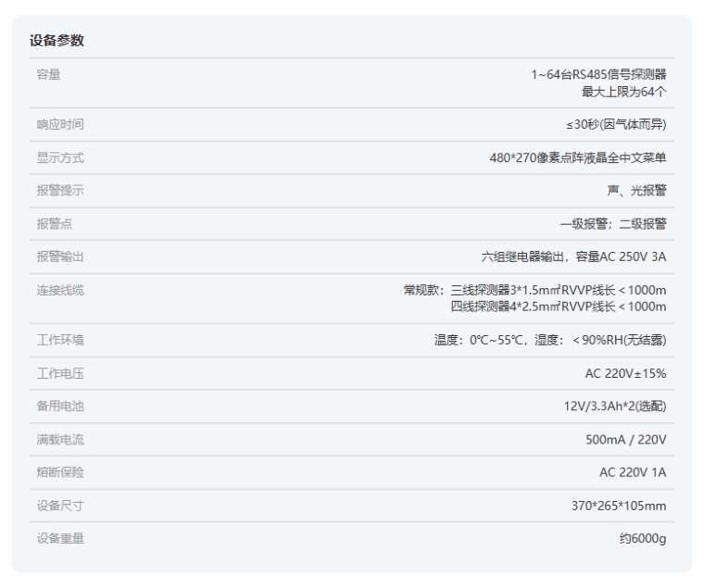Click the 响应时间 parameter label
The height and width of the screenshot is (588, 704).
60,124
